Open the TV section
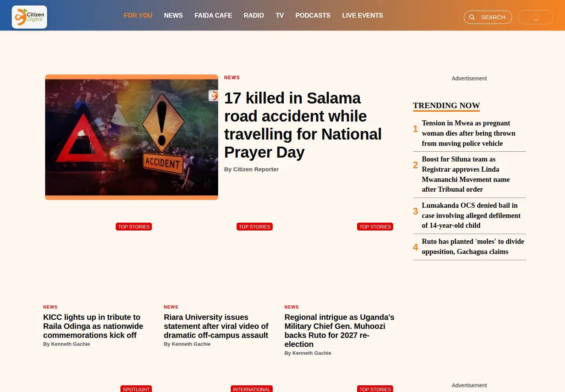Viewport: 565px width, 392px height. click(280, 15)
